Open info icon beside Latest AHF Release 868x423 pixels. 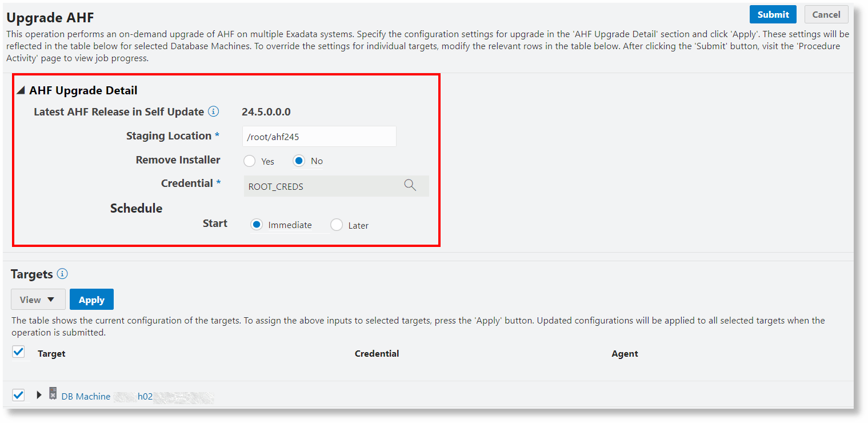(x=213, y=111)
